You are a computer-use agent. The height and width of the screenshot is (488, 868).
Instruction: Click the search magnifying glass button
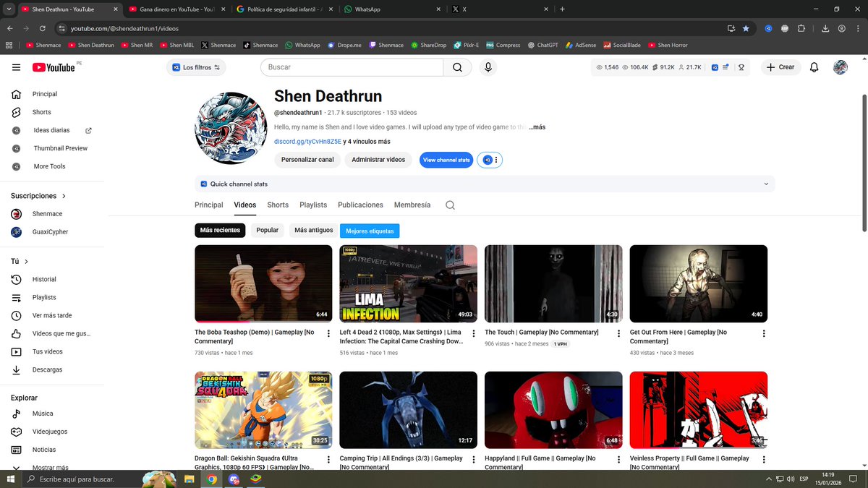point(458,67)
